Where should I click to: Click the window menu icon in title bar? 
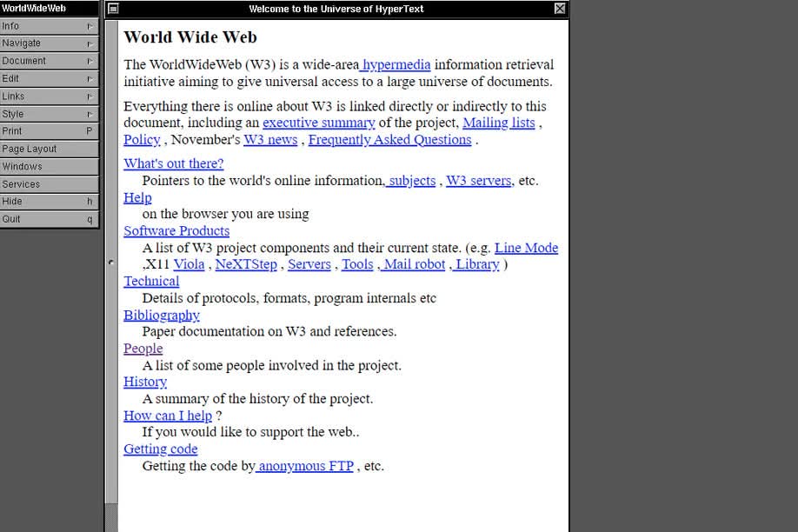[113, 9]
